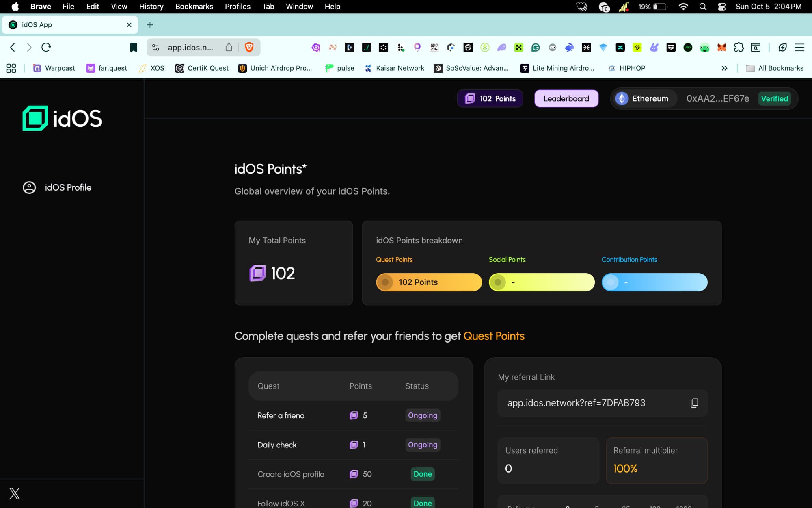Open the Brave hamburger menu
The height and width of the screenshot is (508, 812).
click(x=799, y=48)
